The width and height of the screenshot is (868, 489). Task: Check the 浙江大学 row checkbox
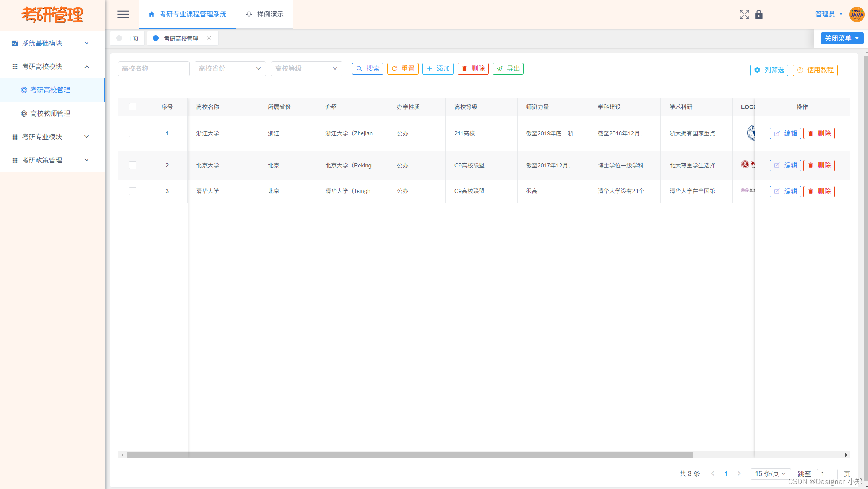pos(133,133)
